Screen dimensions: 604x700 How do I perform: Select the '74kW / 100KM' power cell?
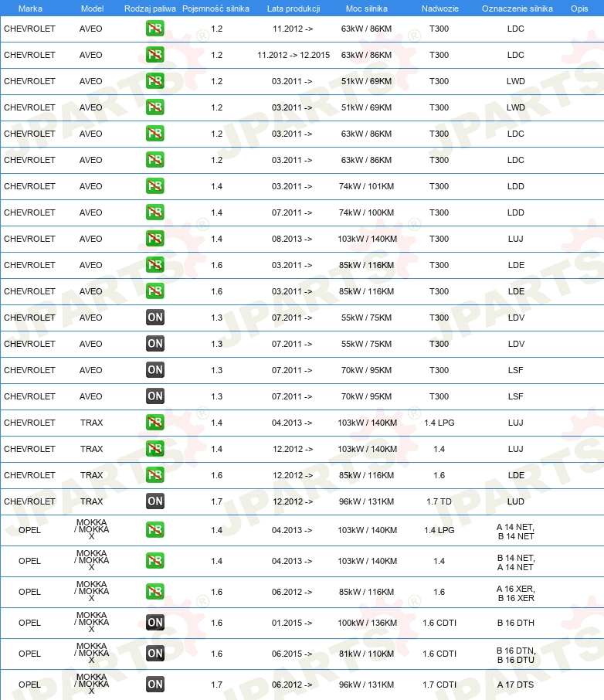[367, 212]
